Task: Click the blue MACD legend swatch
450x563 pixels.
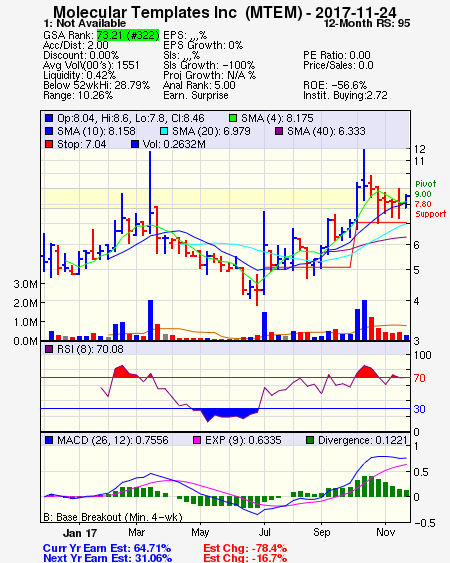Action: [x=49, y=440]
